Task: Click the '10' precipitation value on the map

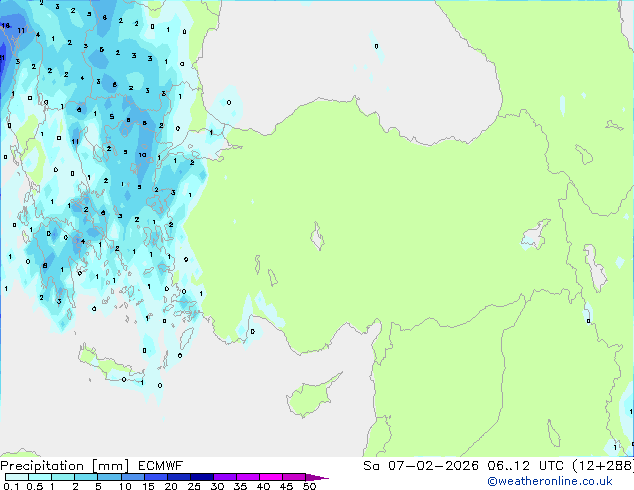Action: point(142,155)
